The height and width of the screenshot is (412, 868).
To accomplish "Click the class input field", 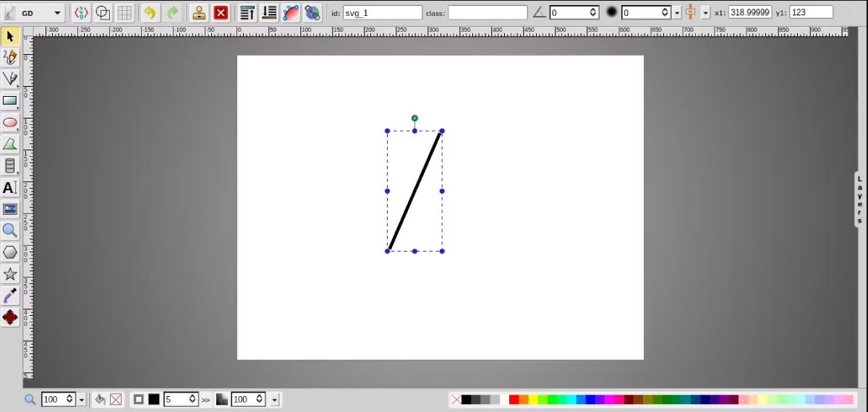I will pyautogui.click(x=488, y=12).
